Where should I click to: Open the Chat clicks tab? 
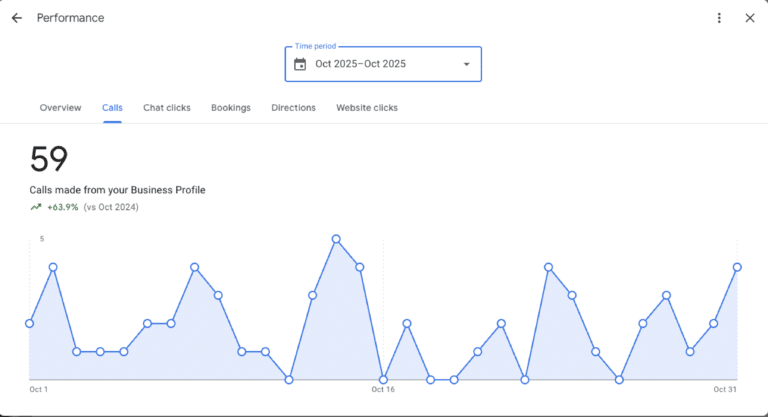166,108
